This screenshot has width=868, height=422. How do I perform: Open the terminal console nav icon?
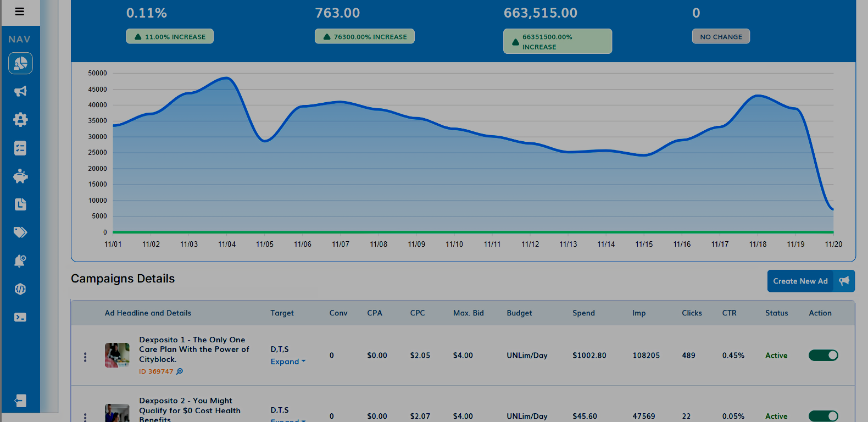pos(20,317)
